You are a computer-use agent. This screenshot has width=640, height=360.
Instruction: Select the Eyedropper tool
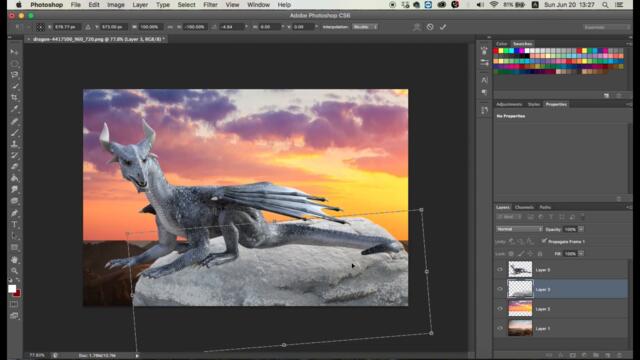click(14, 109)
